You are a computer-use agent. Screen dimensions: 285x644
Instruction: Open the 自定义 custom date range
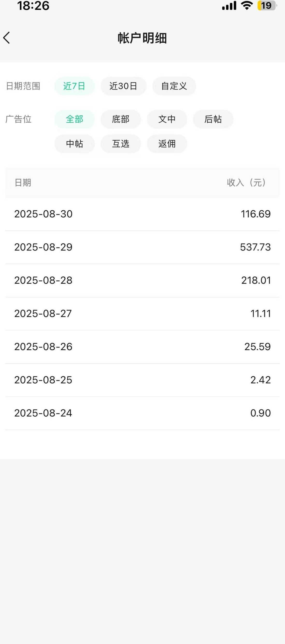coord(174,86)
